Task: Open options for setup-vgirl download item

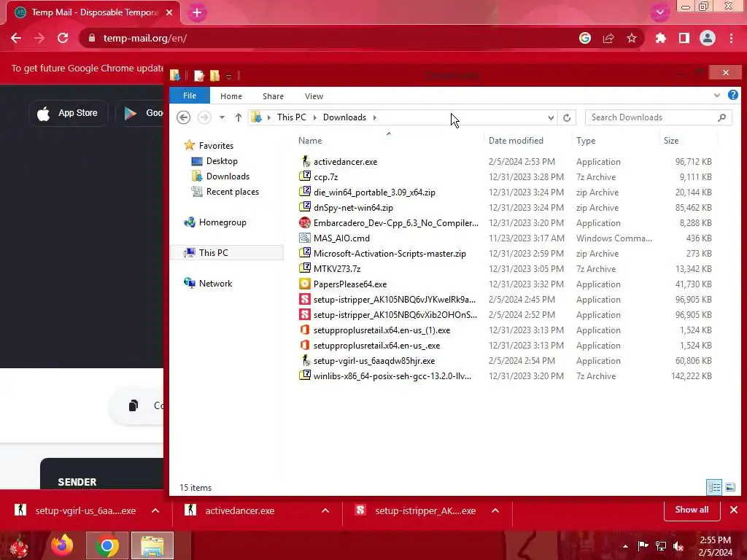Action: click(155, 510)
